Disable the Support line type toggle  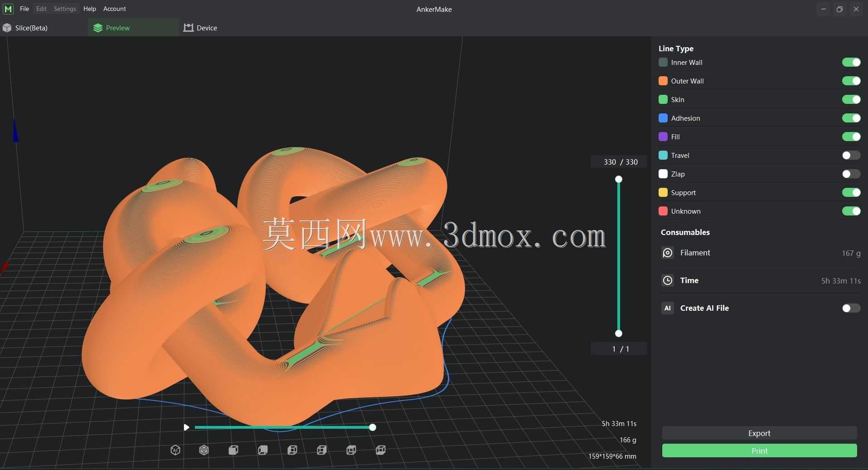click(851, 192)
